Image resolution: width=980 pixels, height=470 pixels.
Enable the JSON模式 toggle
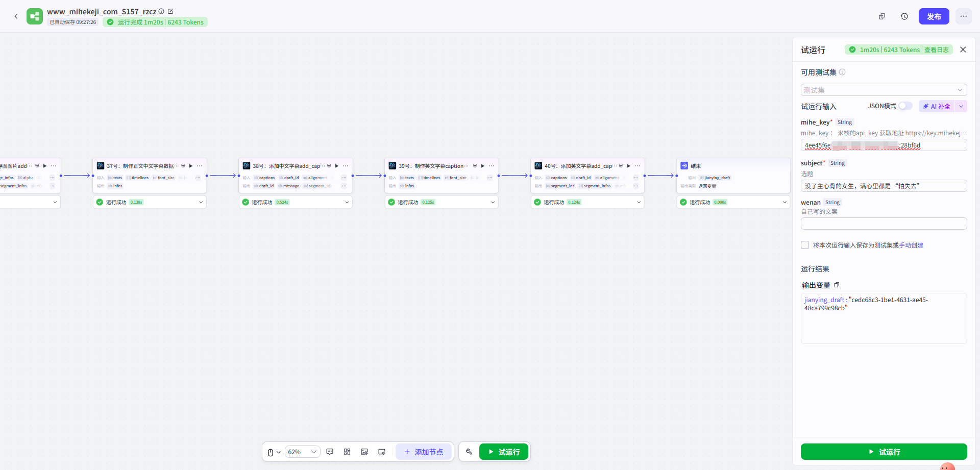[x=905, y=106]
